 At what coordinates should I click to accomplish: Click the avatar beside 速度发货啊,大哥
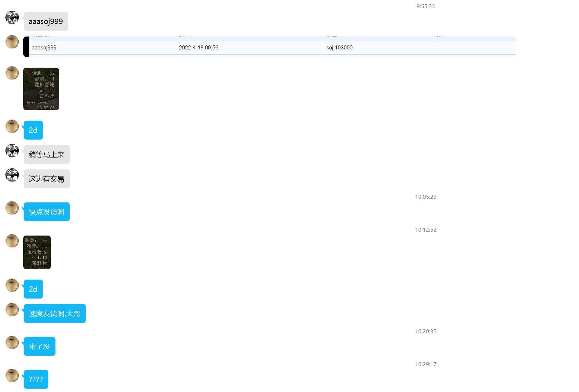click(x=12, y=310)
